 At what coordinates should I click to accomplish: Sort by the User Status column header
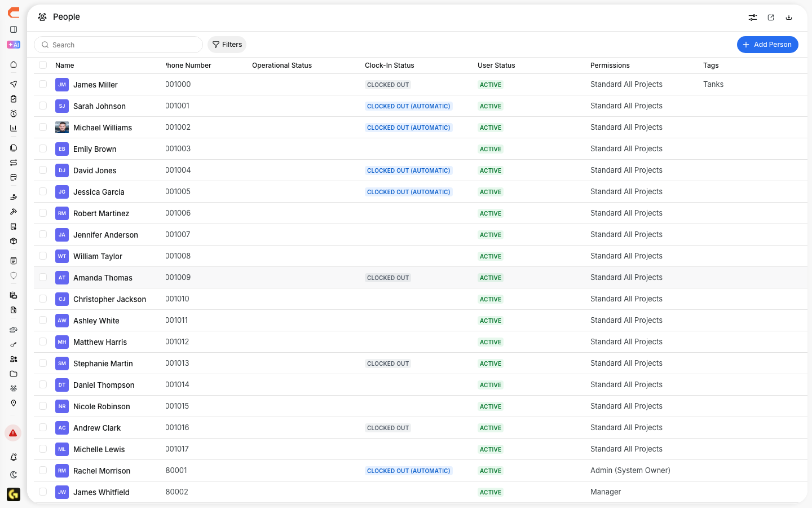point(496,65)
